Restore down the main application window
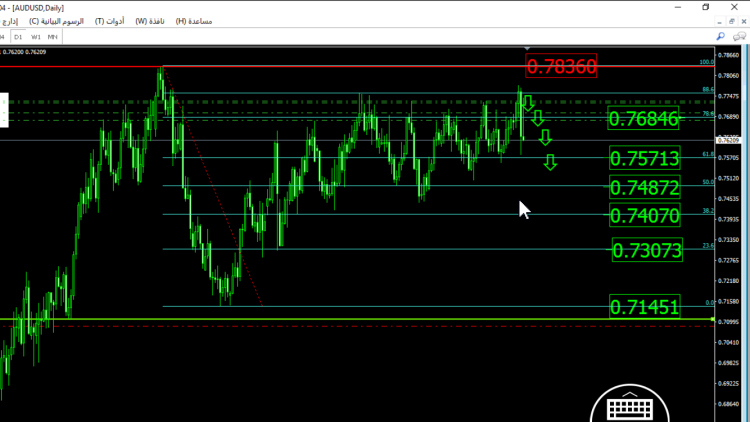The image size is (750, 422). [x=706, y=7]
